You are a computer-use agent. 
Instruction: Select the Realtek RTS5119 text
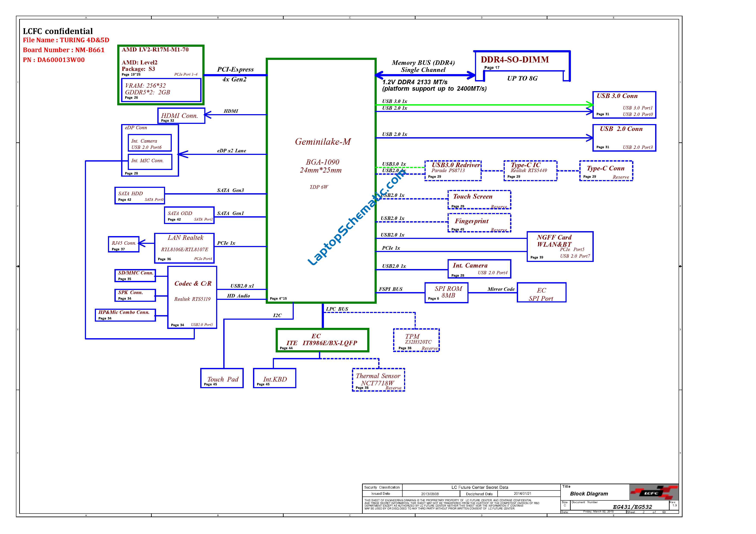[192, 299]
